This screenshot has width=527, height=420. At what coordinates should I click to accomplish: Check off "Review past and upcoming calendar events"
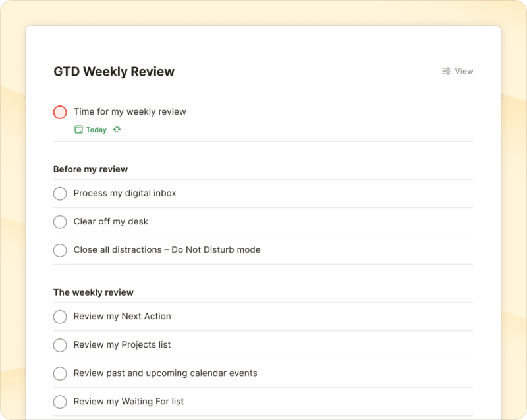click(x=60, y=373)
